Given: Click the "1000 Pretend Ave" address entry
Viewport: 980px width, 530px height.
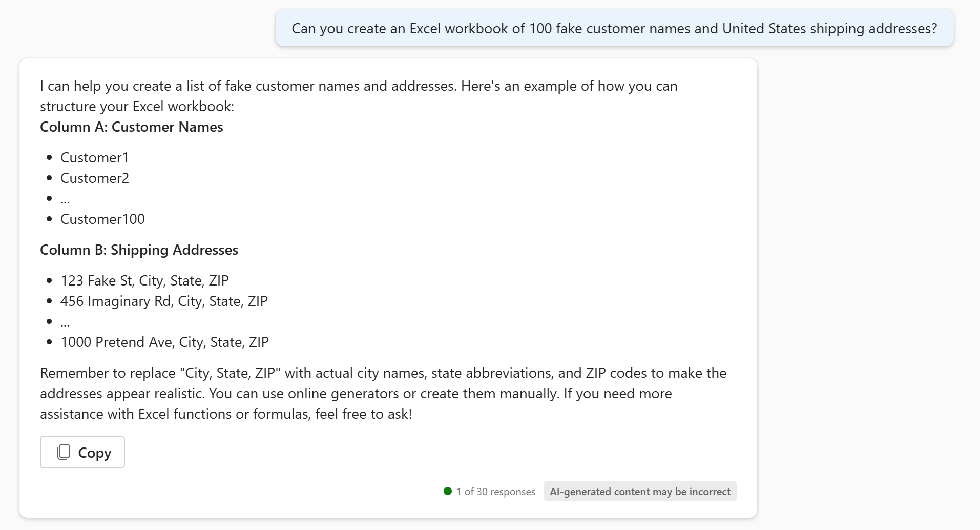Looking at the screenshot, I should (164, 342).
